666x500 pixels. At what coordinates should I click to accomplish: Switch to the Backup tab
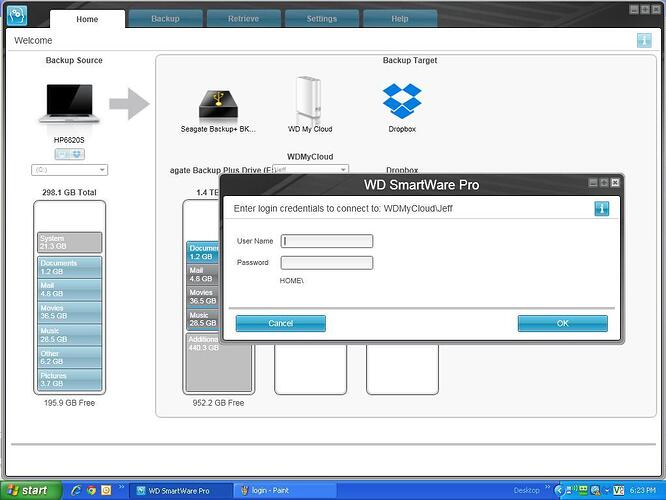[x=165, y=19]
